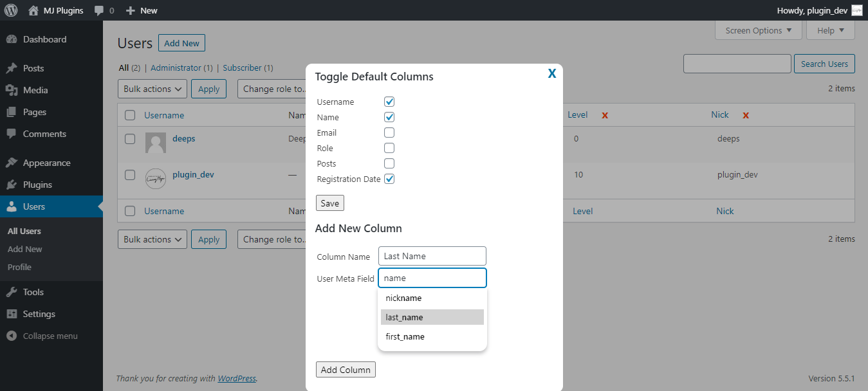Close the column settings dialog
The width and height of the screenshot is (868, 391).
click(552, 74)
